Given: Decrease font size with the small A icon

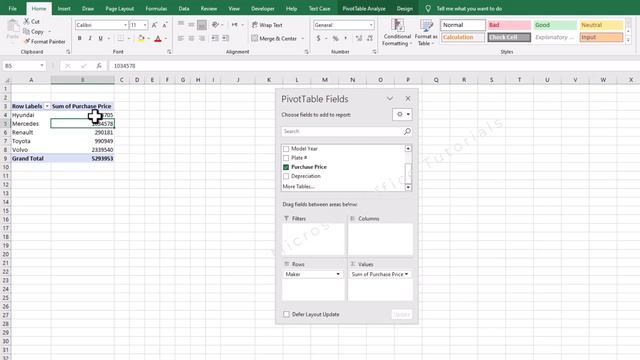Looking at the screenshot, I should [164, 25].
